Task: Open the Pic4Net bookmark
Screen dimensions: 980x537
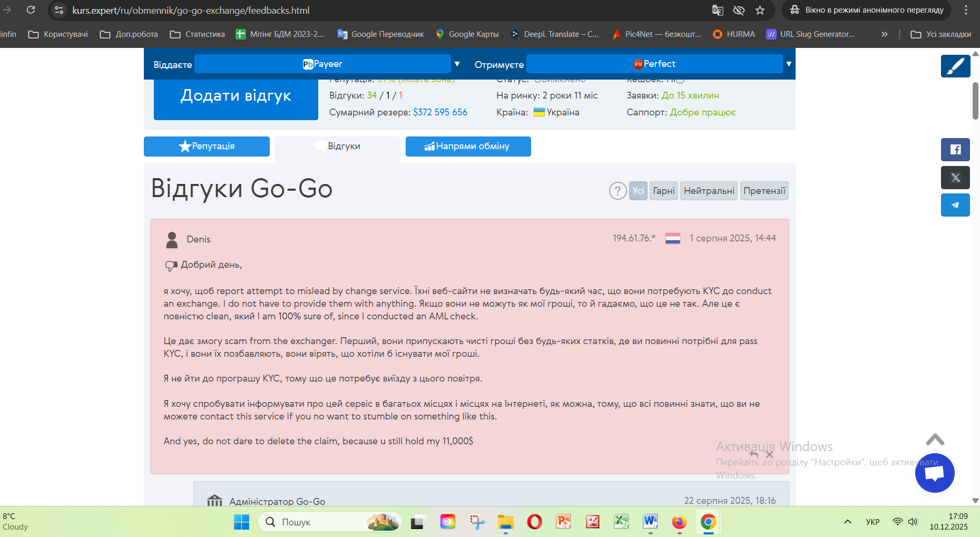Action: [656, 34]
